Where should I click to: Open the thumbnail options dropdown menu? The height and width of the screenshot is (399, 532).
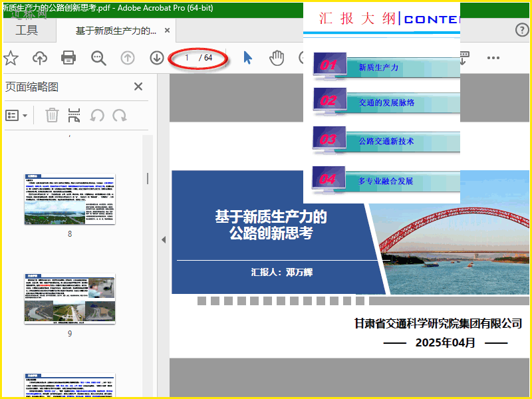(x=16, y=115)
